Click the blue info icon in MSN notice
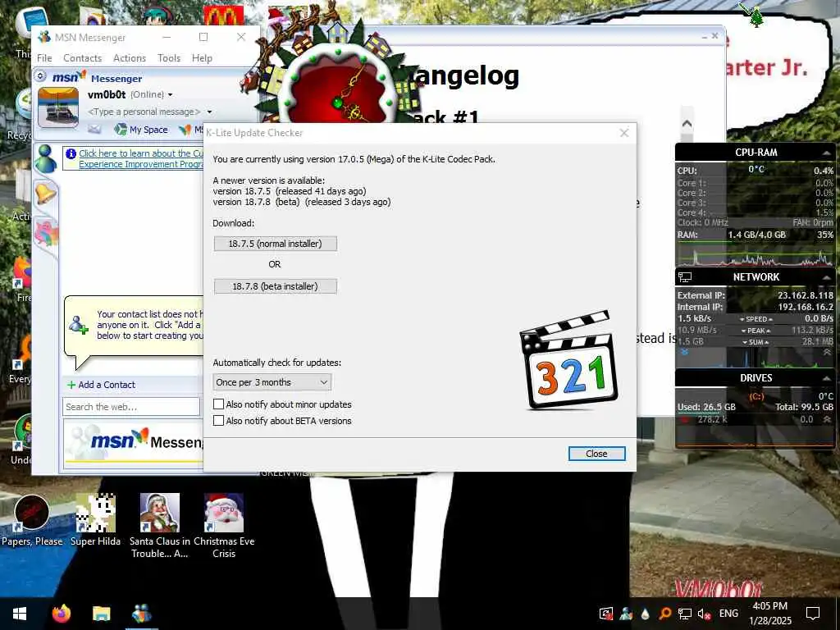This screenshot has width=840, height=630. point(71,153)
